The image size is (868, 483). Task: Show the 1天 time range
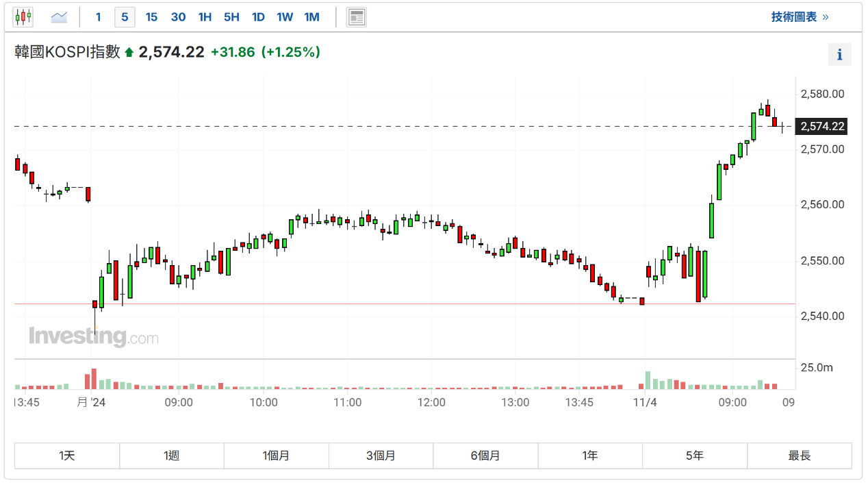[67, 456]
